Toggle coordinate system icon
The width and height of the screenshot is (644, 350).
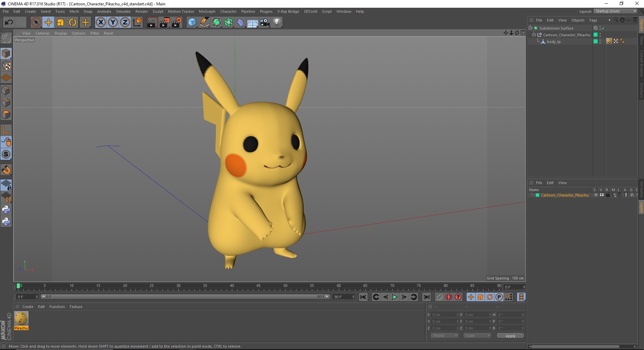pyautogui.click(x=137, y=23)
